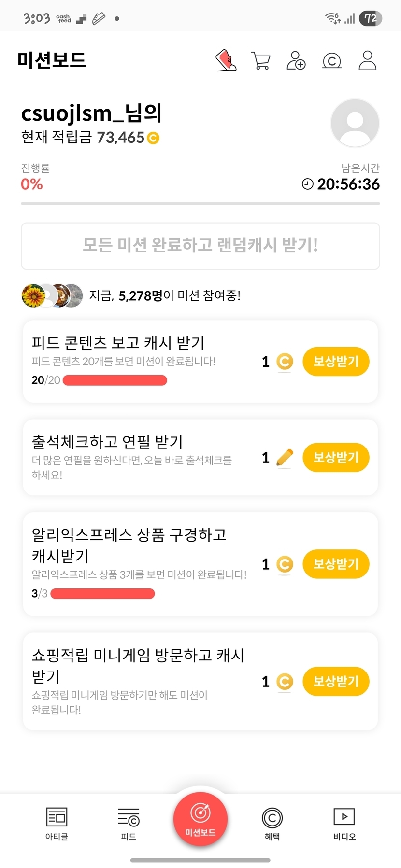Viewport: 401px width, 868px height.
Task: Claim reward for feed content mission
Action: click(x=336, y=361)
